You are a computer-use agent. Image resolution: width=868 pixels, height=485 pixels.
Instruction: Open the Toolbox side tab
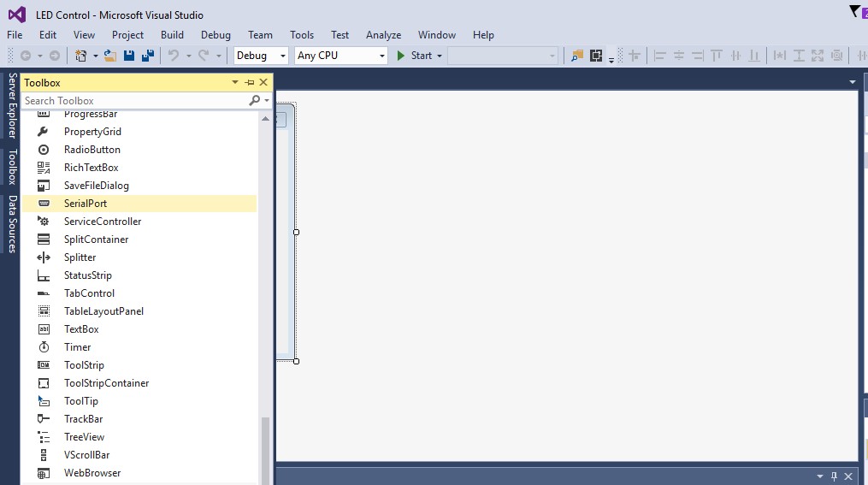pos(12,167)
